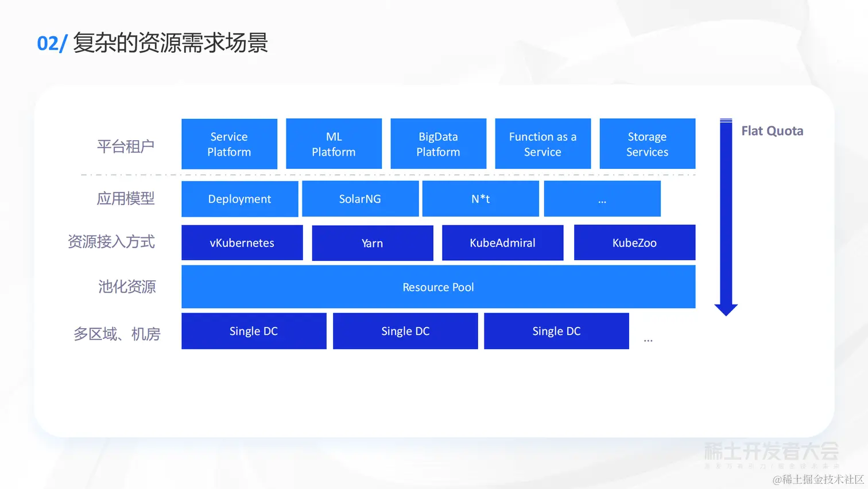Viewport: 868px width, 489px height.
Task: Select the N*t block
Action: (480, 199)
